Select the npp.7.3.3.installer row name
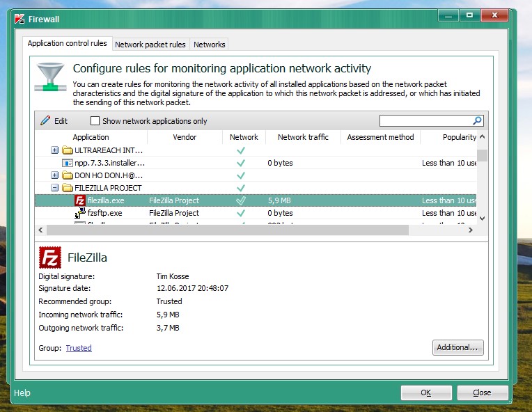 (x=109, y=163)
